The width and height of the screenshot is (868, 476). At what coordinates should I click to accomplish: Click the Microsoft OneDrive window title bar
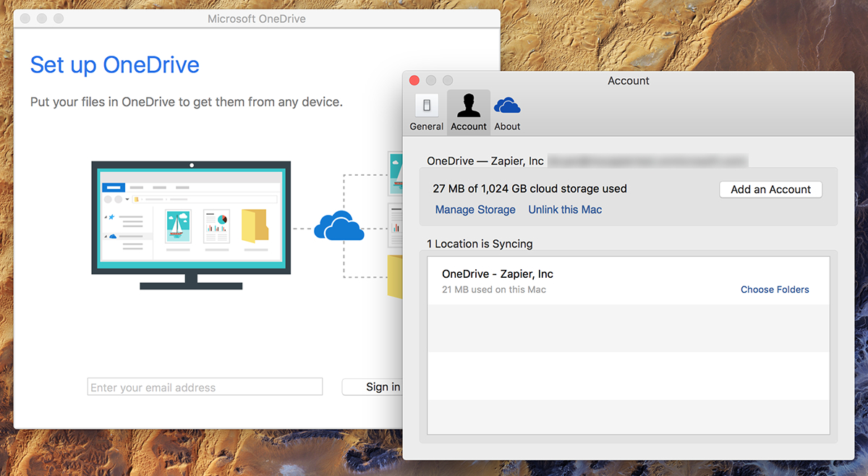(257, 18)
